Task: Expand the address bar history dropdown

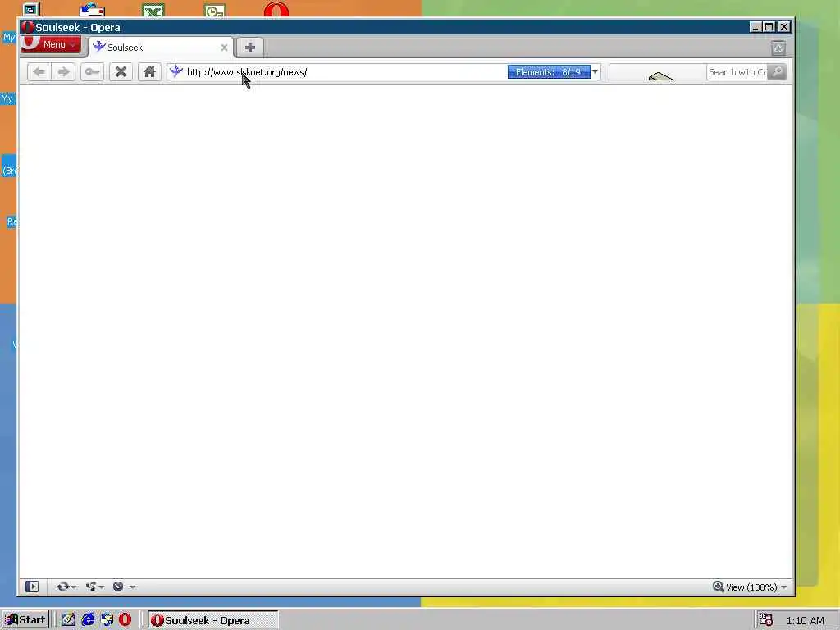Action: (x=596, y=72)
